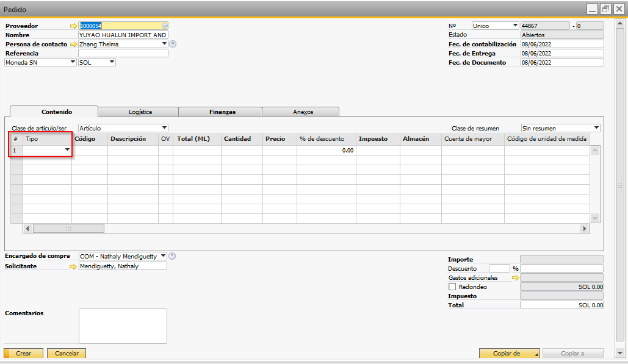The height and width of the screenshot is (364, 628).
Task: Open the Tipo dropdown in row 1
Action: pyautogui.click(x=67, y=150)
